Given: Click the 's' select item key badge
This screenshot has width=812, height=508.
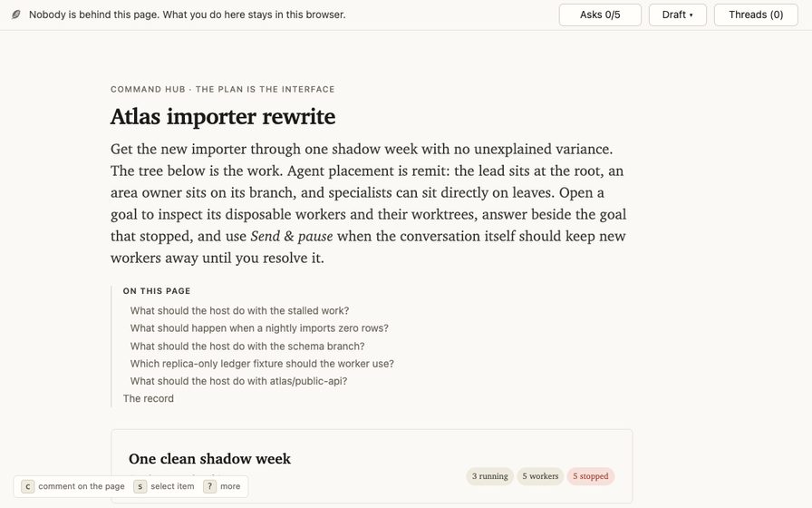Looking at the screenshot, I should click(140, 486).
